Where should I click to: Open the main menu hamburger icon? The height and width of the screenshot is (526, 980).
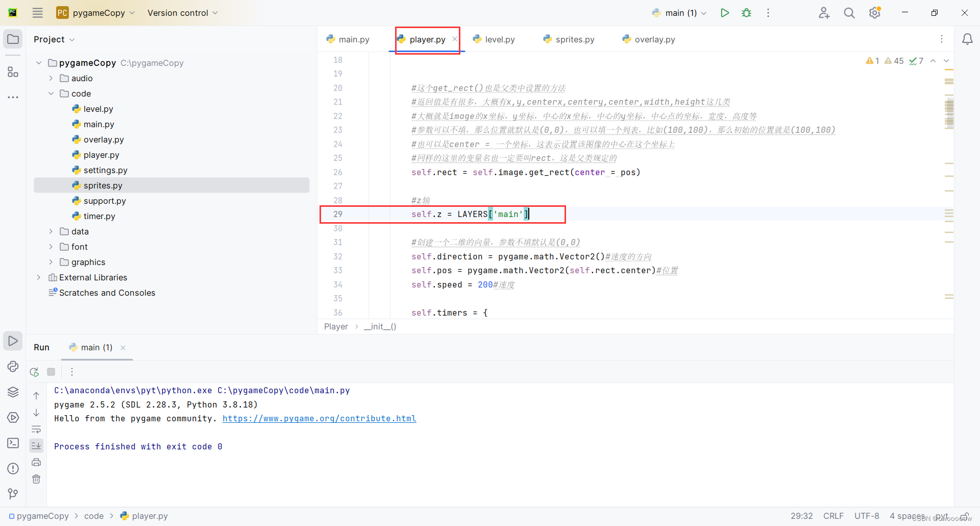[37, 13]
